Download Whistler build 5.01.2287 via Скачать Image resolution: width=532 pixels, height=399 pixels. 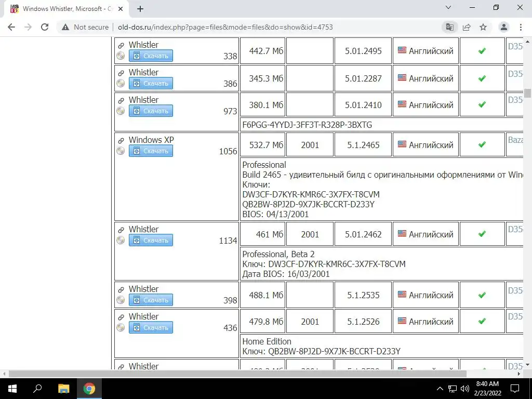pos(151,83)
